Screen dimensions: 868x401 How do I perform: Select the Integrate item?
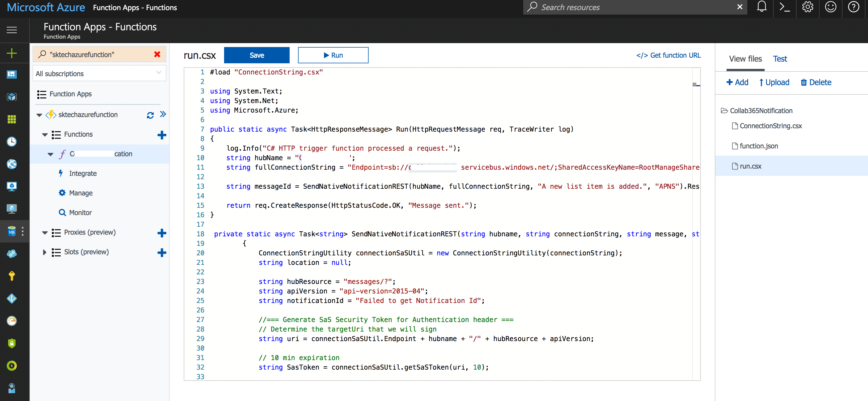coord(83,173)
